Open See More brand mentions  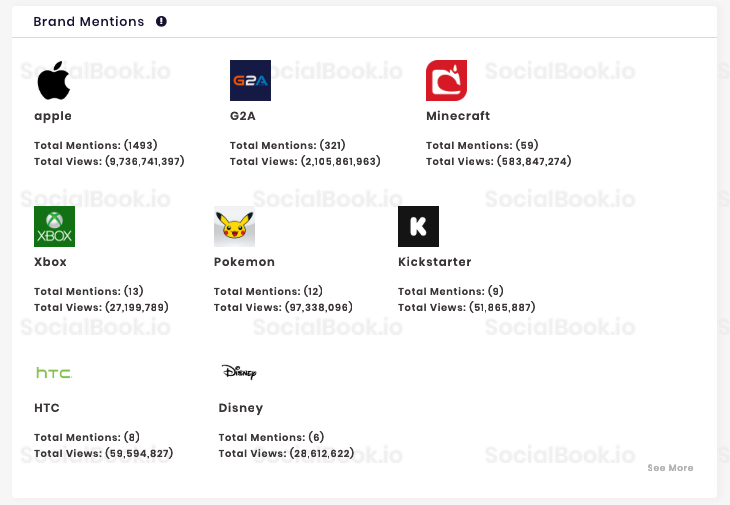[670, 468]
